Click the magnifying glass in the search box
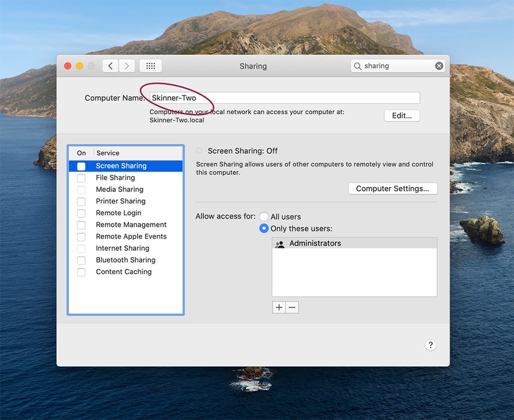The width and height of the screenshot is (514, 420). pyautogui.click(x=358, y=65)
